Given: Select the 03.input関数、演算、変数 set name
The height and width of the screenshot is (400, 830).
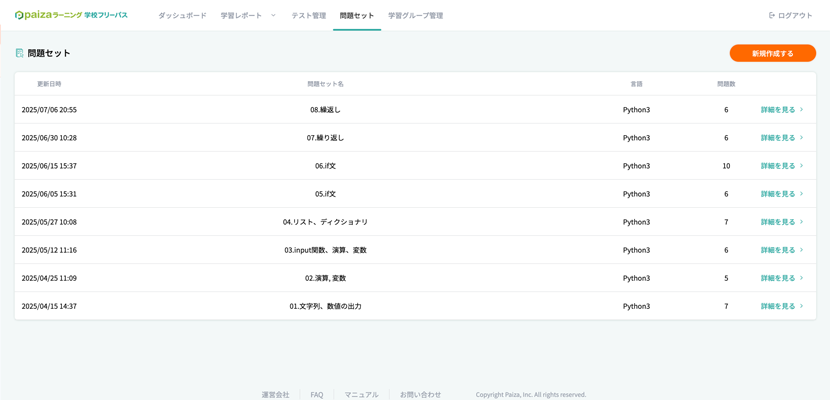Looking at the screenshot, I should click(x=326, y=250).
